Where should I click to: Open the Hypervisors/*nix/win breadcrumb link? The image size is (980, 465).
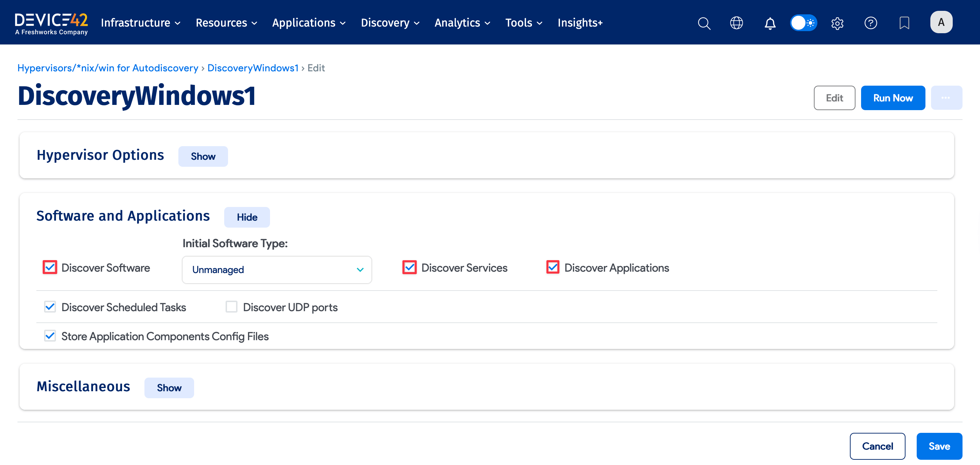pyautogui.click(x=108, y=68)
